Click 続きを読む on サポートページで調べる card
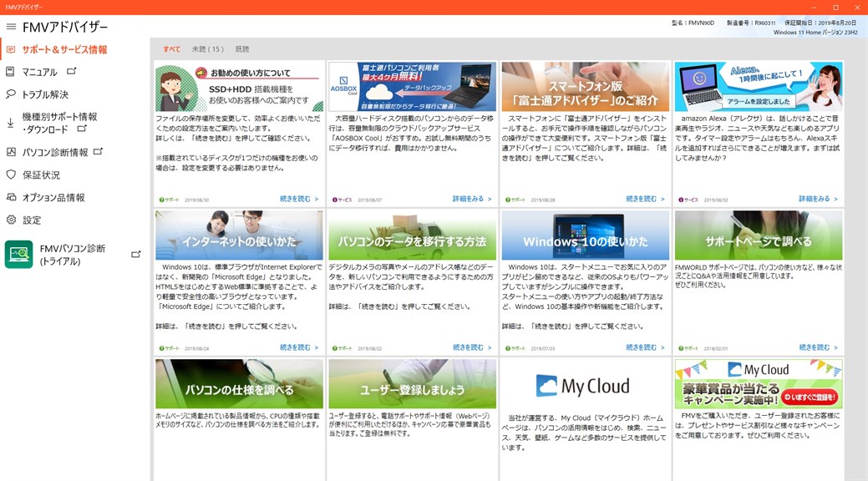 [x=818, y=347]
